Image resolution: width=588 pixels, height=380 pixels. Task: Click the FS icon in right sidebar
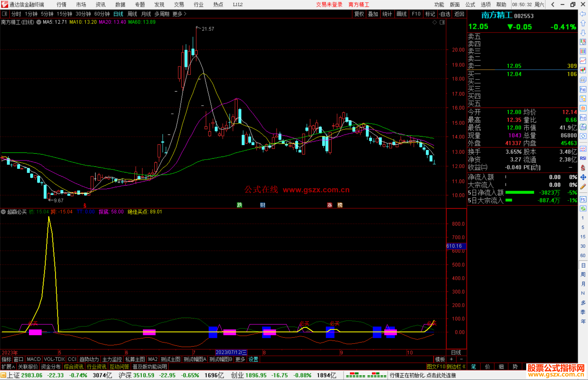pyautogui.click(x=583, y=199)
